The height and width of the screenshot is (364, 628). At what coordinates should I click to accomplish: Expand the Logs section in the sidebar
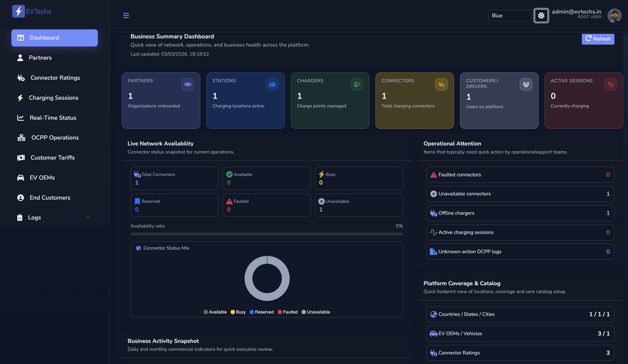(x=88, y=217)
